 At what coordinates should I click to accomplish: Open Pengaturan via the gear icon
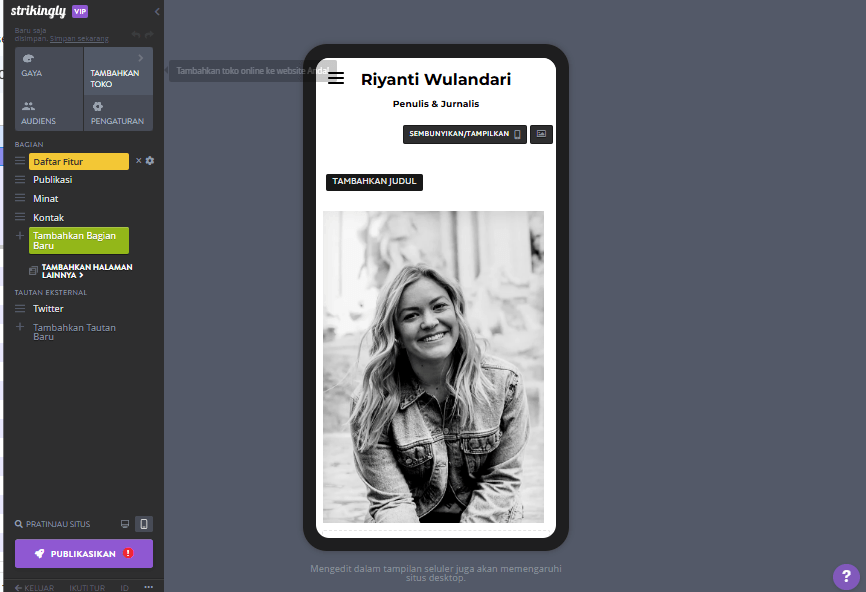pos(98,106)
